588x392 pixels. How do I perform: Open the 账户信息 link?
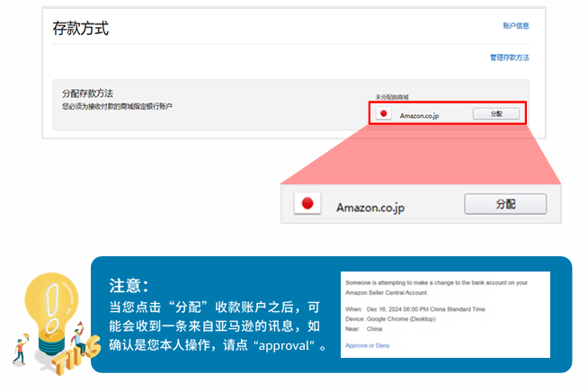(515, 26)
